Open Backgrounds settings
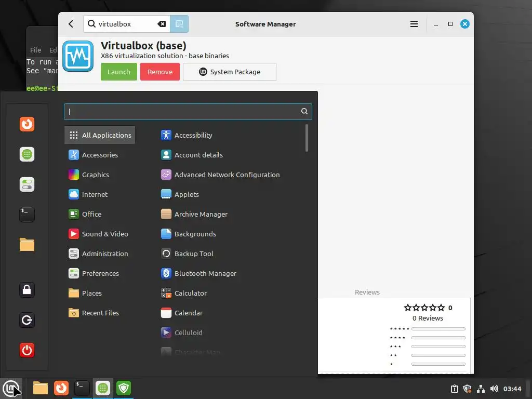 (x=189, y=234)
